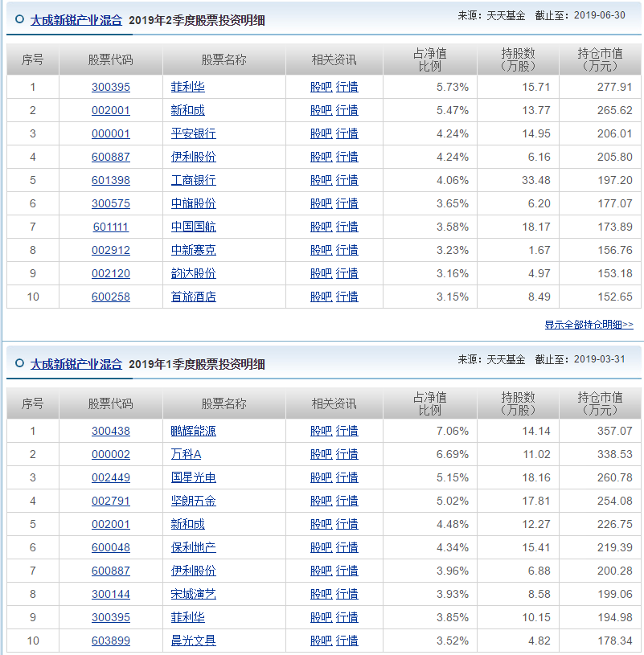Click 持仓市值 header in Q1 table
Image resolution: width=644 pixels, height=655 pixels.
point(600,403)
